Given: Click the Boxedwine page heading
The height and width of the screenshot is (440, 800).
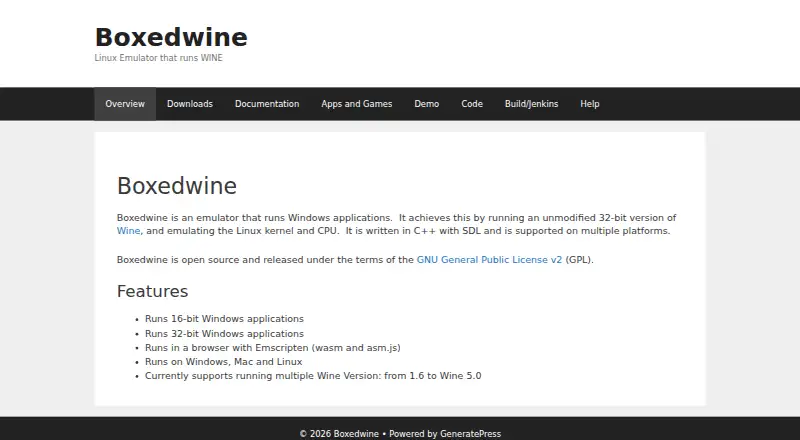Looking at the screenshot, I should 177,186.
